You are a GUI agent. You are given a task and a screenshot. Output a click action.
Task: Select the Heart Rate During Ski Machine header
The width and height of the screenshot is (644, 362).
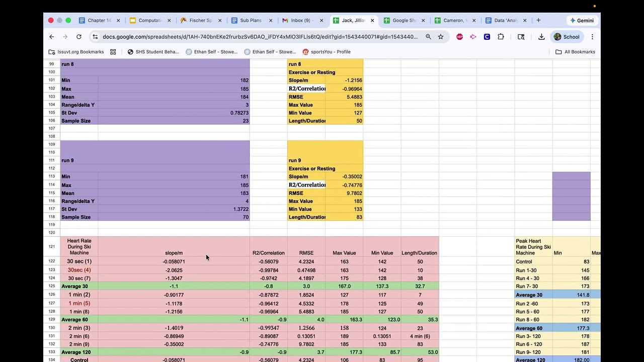coord(79,247)
